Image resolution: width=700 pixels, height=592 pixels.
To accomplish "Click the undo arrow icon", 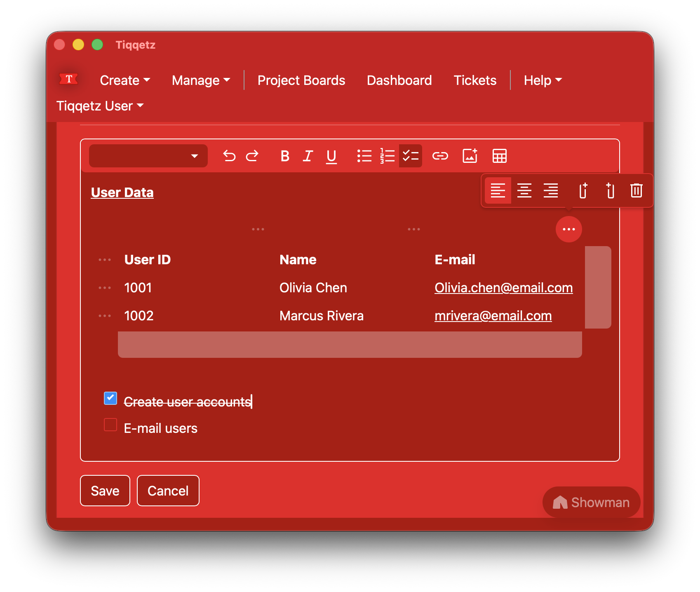I will [x=229, y=156].
